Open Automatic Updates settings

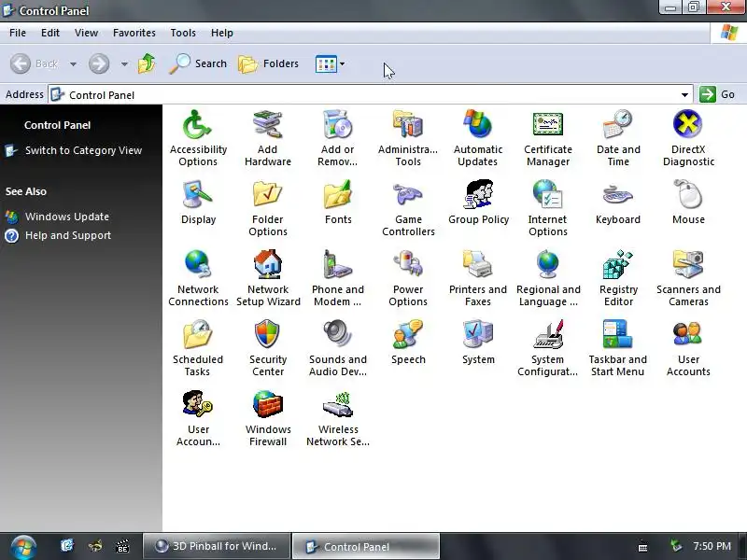pos(478,138)
